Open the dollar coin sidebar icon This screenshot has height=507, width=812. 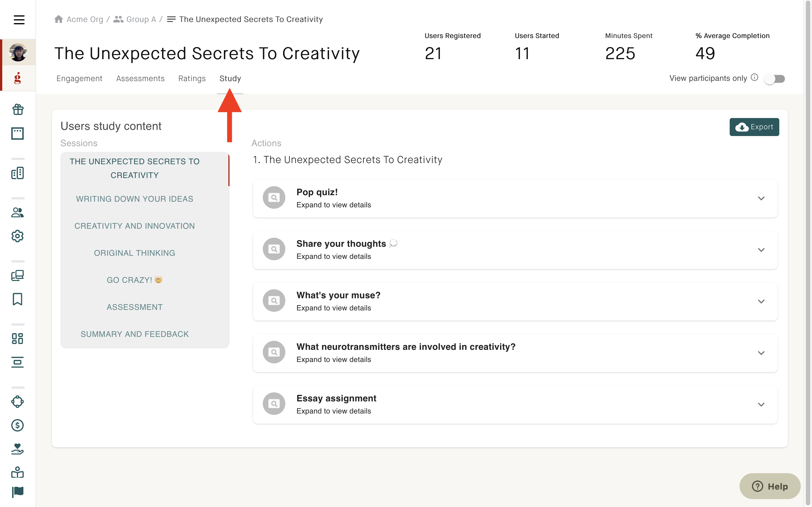[x=18, y=425]
